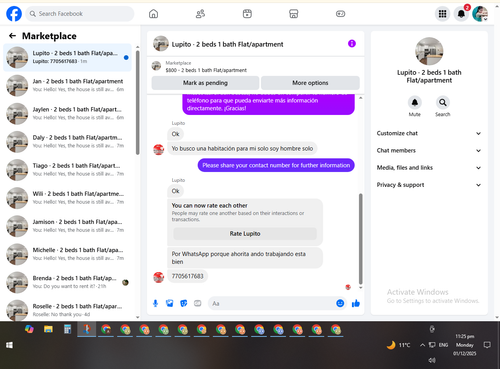Image resolution: width=500 pixels, height=369 pixels.
Task: Click the volume speaker tray icon
Action: pos(432,360)
